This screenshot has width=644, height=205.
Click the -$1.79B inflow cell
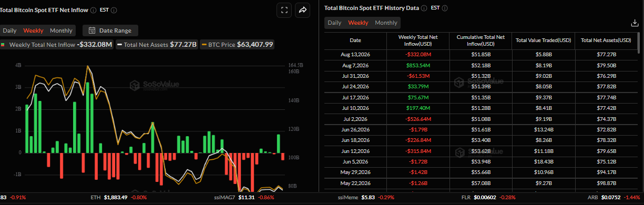[x=418, y=129]
